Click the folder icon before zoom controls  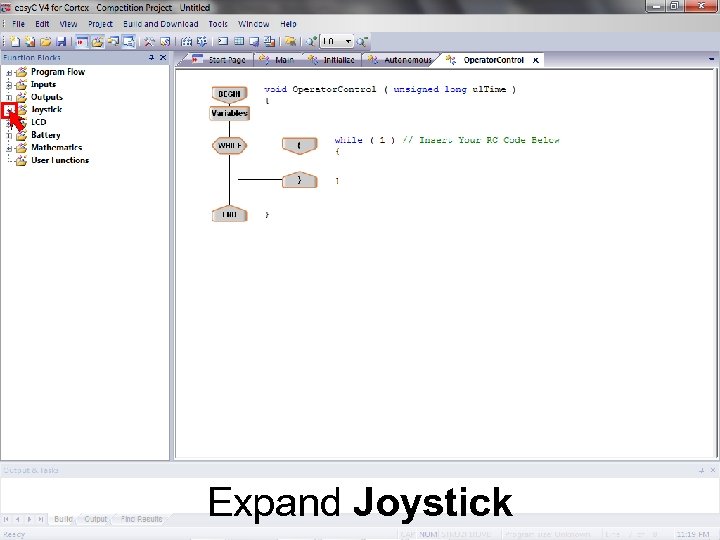tap(290, 42)
